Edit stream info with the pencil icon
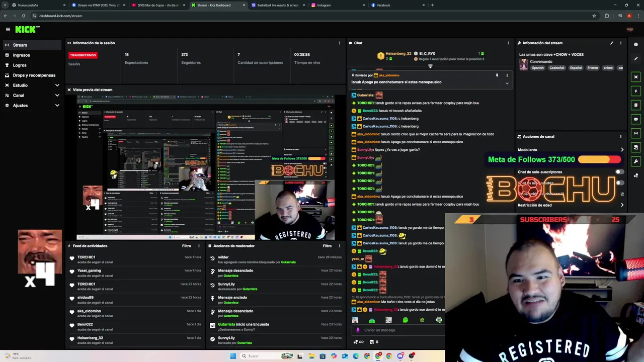Screen dimensions: 644x362 pos(612,43)
